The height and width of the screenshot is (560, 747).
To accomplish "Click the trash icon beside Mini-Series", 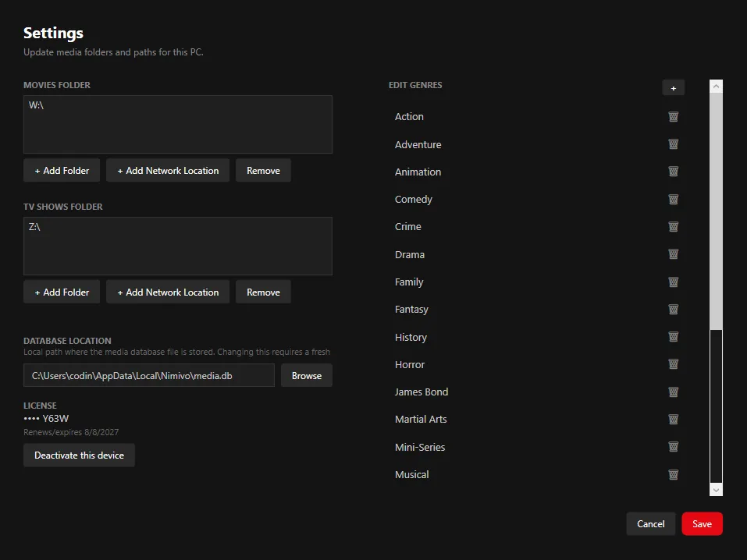I will click(673, 447).
